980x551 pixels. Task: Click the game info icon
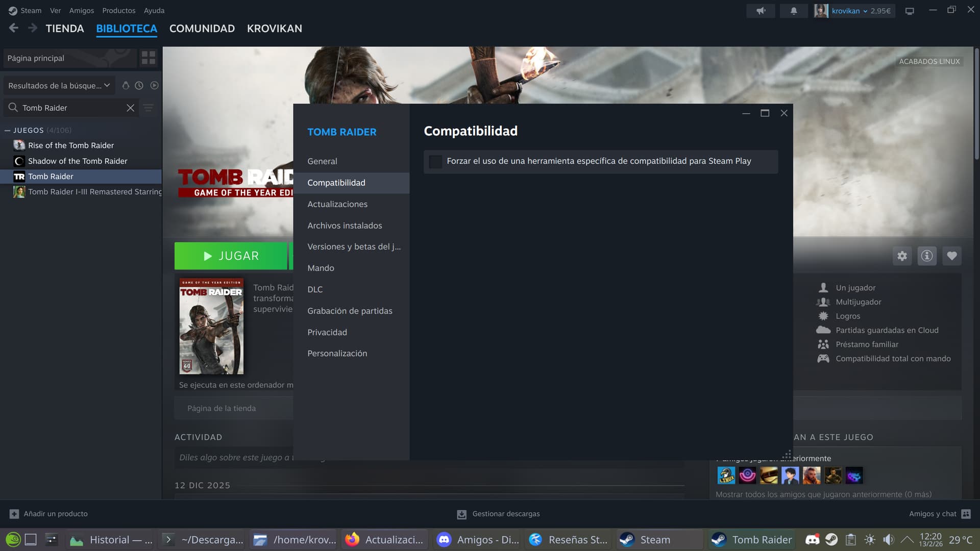(927, 256)
